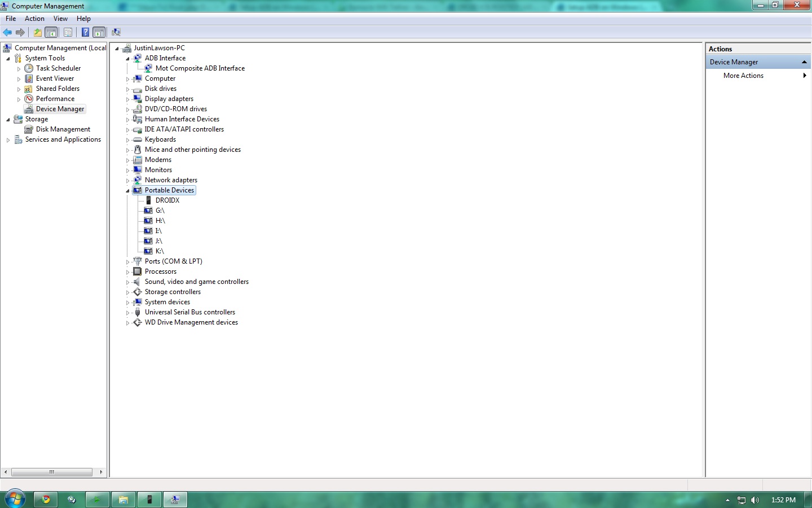Select the DROIDX portable device
The width and height of the screenshot is (812, 508).
point(167,200)
